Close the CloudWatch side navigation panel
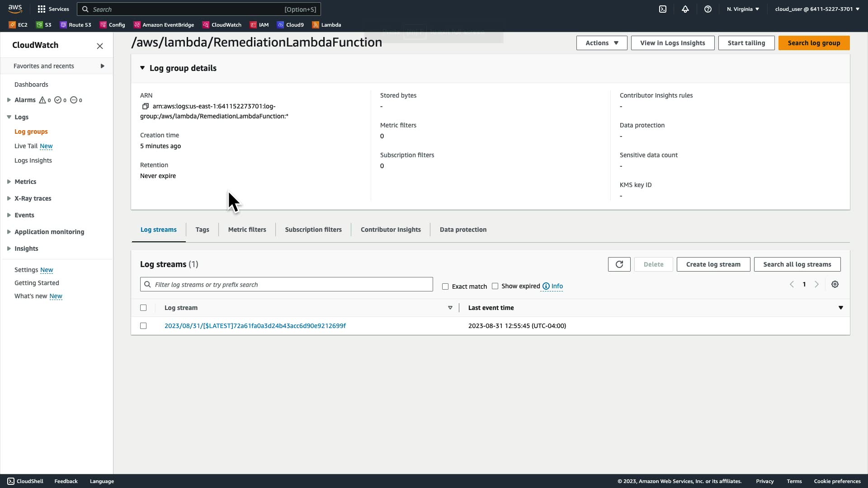This screenshot has width=868, height=488. (x=100, y=46)
